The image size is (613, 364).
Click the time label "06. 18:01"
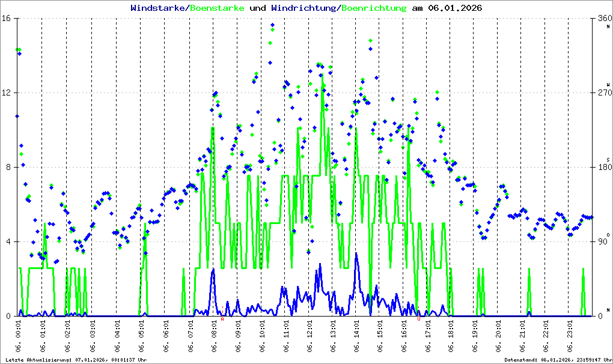click(451, 336)
